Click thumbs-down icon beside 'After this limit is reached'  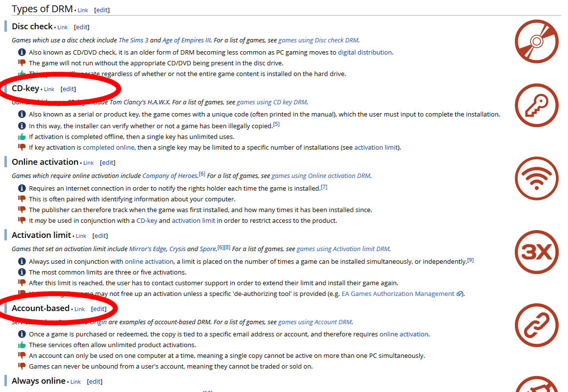click(22, 283)
